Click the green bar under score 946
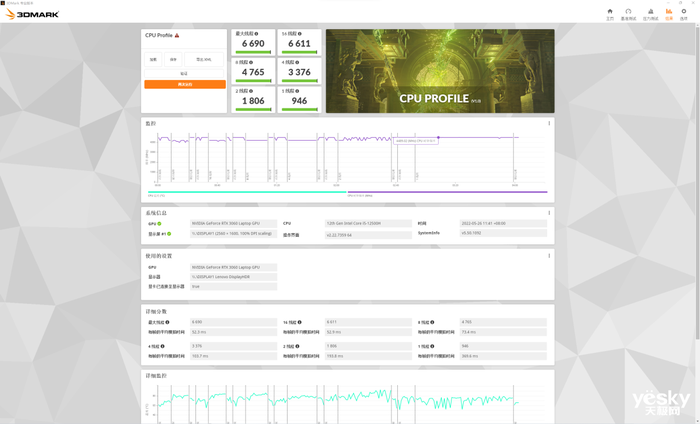The height and width of the screenshot is (424, 700). click(299, 109)
